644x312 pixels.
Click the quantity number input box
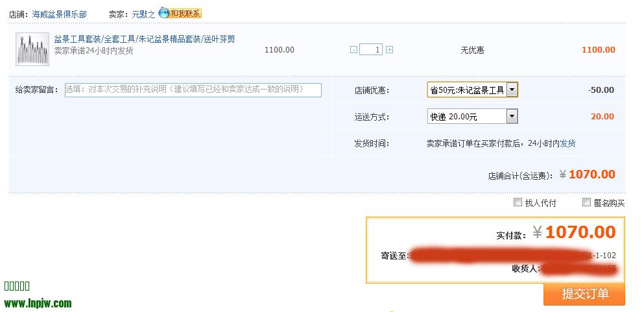[371, 50]
